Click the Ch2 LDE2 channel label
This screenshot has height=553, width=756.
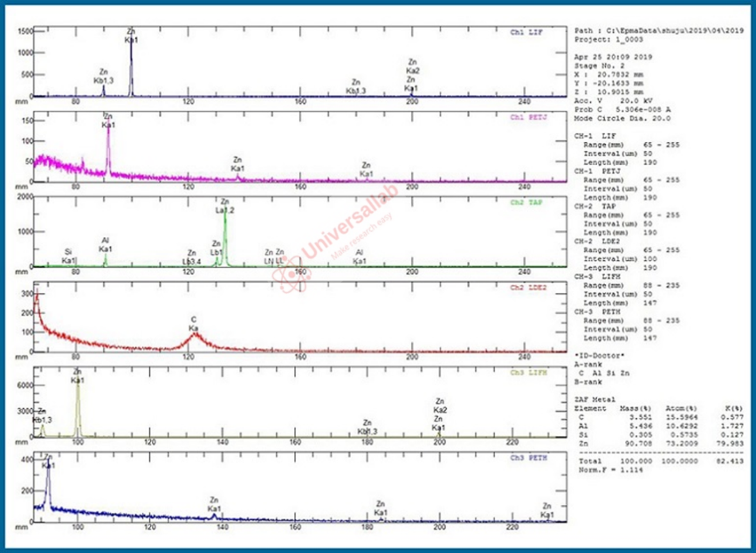coord(526,287)
